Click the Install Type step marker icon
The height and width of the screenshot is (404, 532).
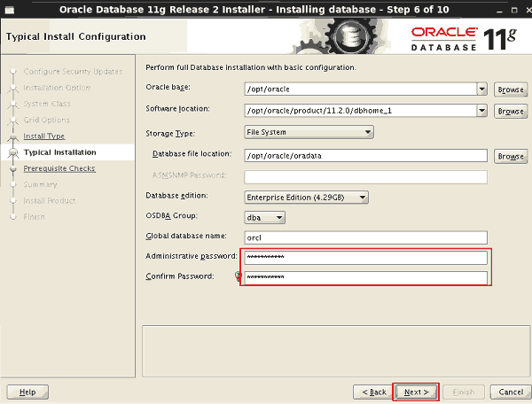[x=13, y=137]
